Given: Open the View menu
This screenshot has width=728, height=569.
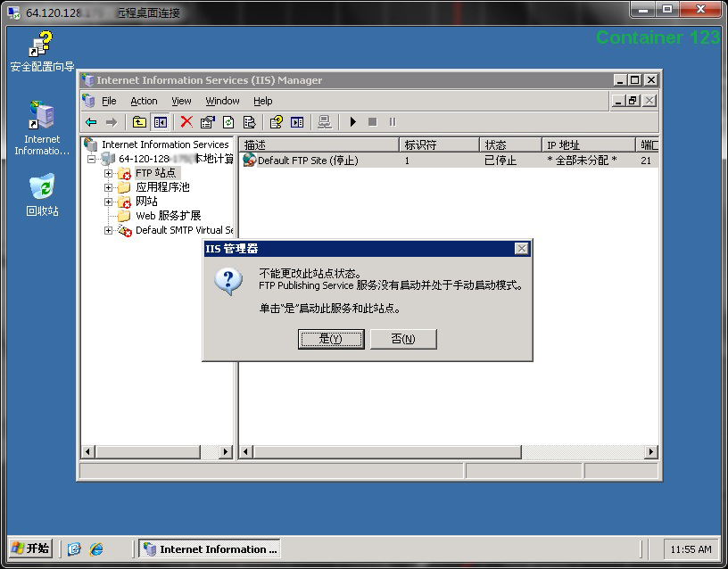Looking at the screenshot, I should (x=181, y=101).
